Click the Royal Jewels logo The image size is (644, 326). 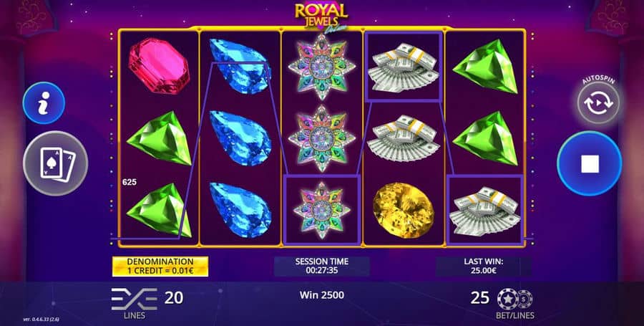click(x=321, y=16)
